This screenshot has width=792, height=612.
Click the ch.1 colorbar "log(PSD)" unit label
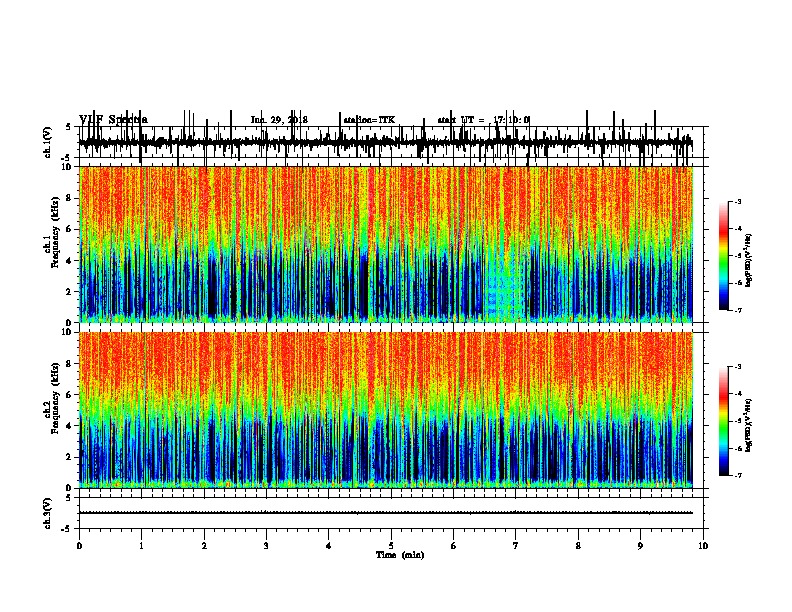point(748,260)
